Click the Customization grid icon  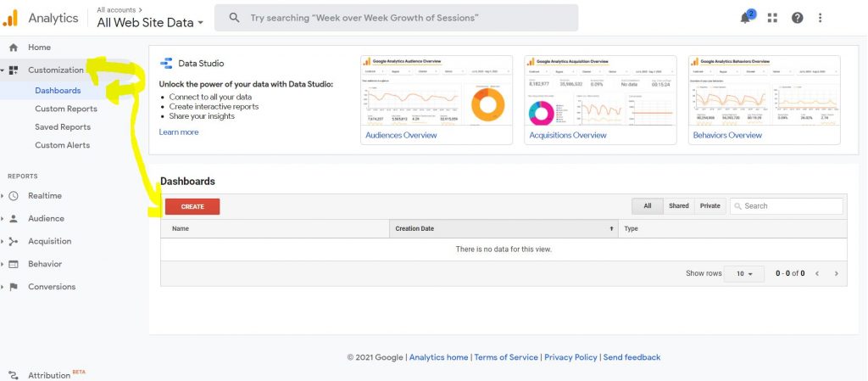pyautogui.click(x=14, y=70)
